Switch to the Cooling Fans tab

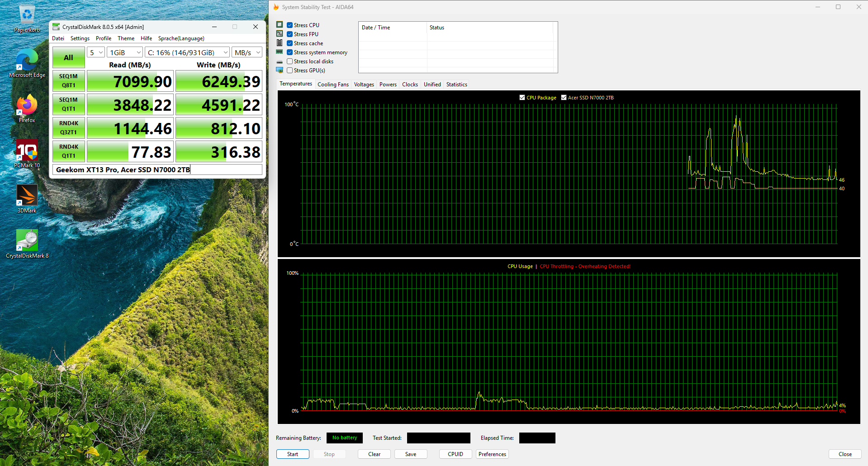pos(333,85)
